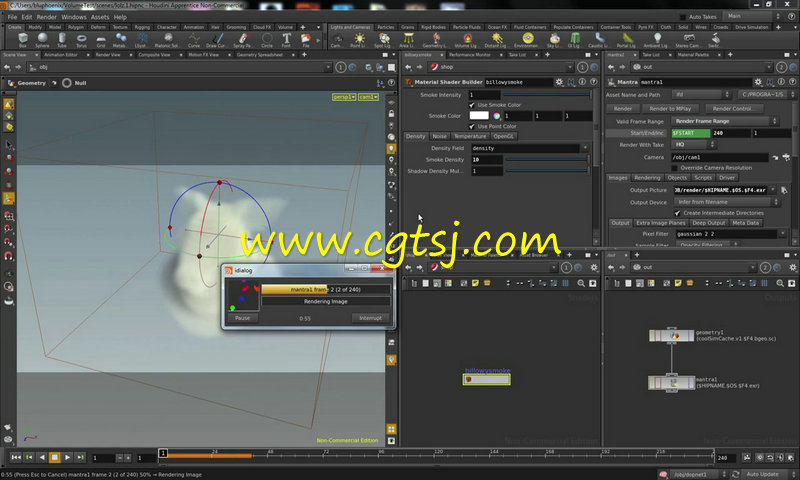Select the L-System shelf tool
This screenshot has width=800, height=480.
(141, 40)
